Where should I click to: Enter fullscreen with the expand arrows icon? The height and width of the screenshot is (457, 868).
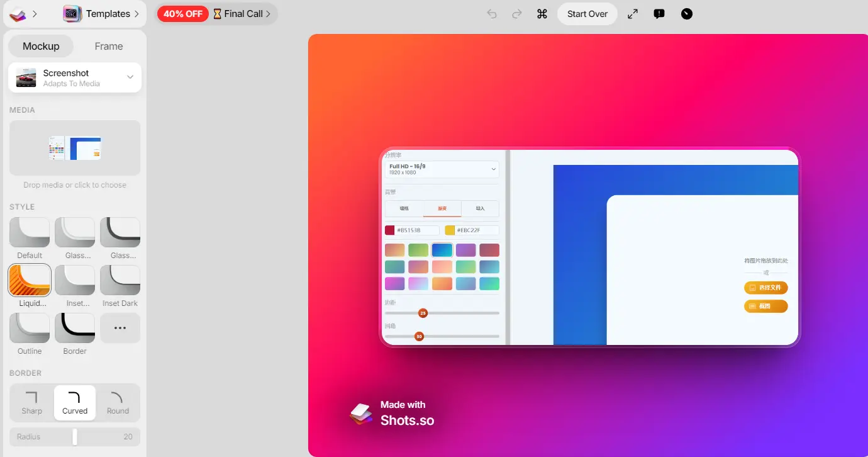633,14
